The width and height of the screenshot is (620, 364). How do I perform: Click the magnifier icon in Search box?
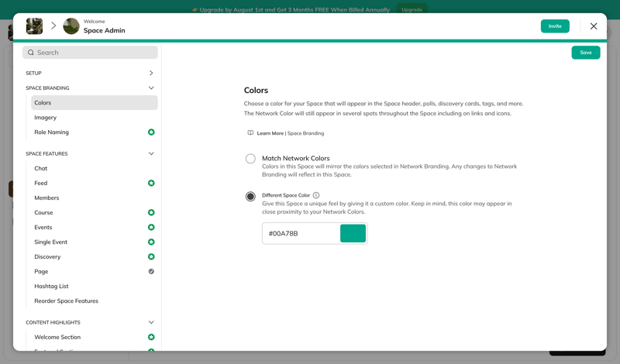[x=31, y=53]
